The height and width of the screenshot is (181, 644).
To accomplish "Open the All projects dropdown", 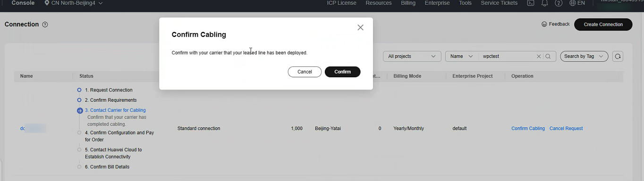I will (412, 56).
